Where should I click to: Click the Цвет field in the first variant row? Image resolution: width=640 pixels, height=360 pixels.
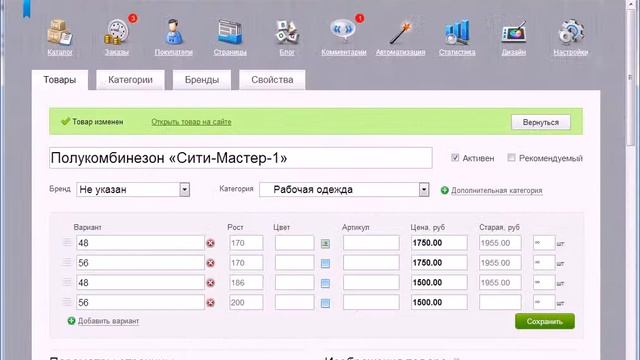[294, 243]
